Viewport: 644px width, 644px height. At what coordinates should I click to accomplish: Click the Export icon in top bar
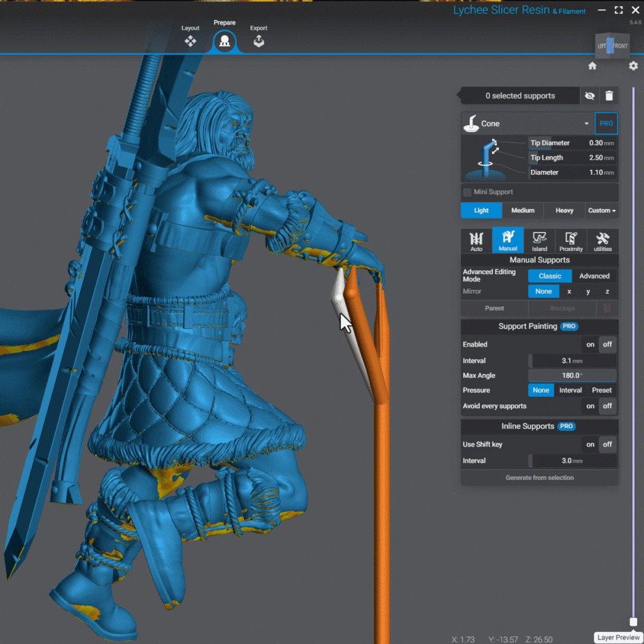coord(258,41)
